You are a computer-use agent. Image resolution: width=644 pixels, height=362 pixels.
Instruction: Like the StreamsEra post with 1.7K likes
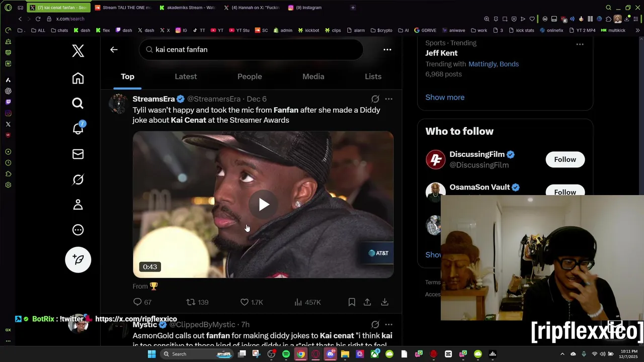[x=252, y=302]
